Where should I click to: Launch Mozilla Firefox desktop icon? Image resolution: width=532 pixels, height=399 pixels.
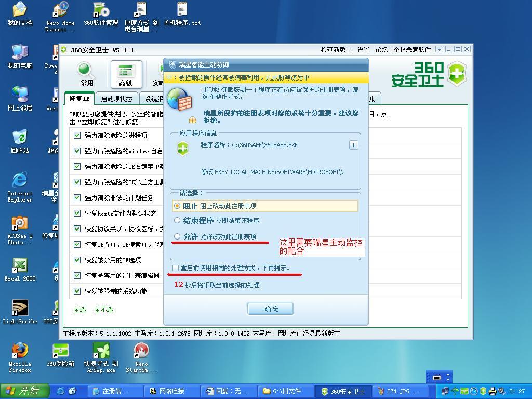pyautogui.click(x=20, y=357)
